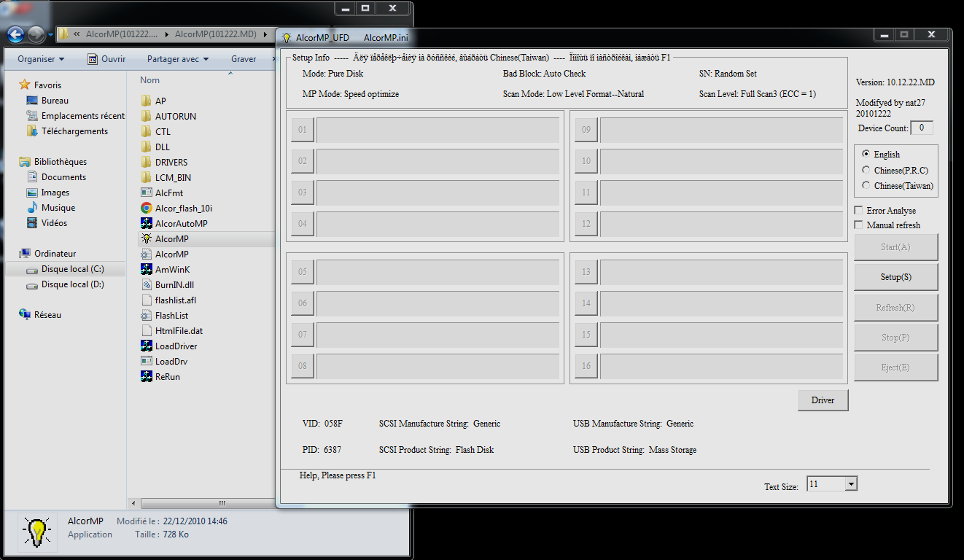Select the flashlist.afl file icon
Screen dimensions: 964x560
146,300
